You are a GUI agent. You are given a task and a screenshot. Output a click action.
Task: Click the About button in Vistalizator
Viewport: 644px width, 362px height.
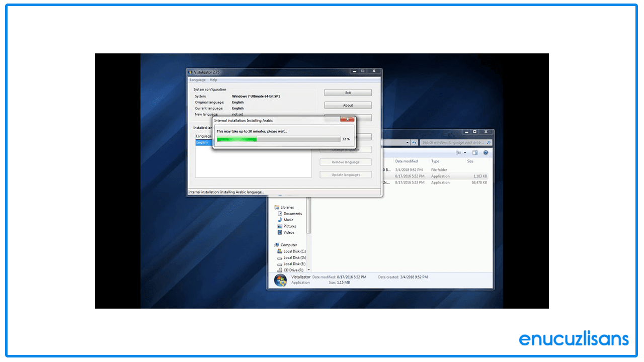[348, 105]
